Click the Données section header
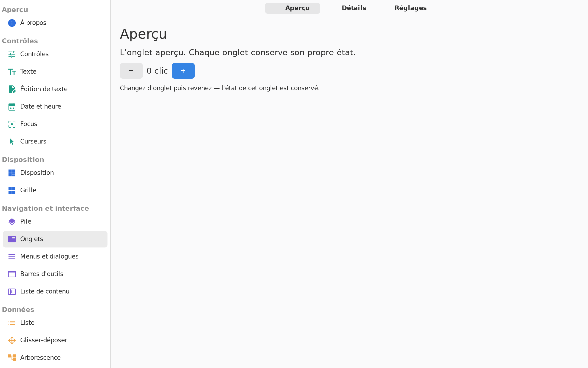588x368 pixels. 18,310
